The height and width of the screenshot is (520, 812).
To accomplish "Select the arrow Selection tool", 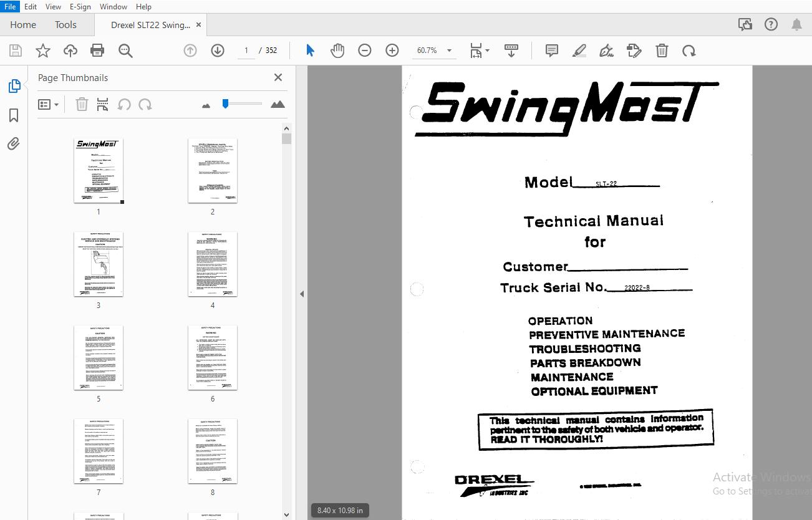I will point(310,51).
